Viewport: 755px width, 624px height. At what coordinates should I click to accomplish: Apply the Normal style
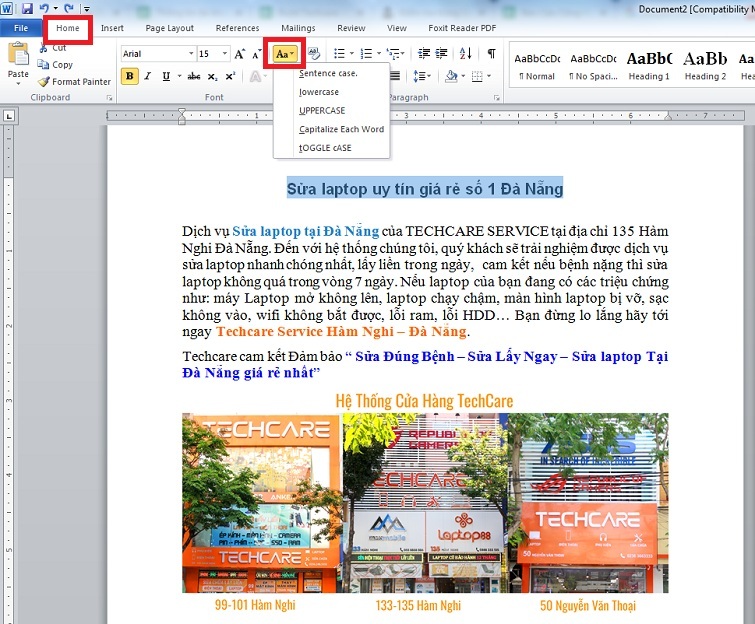537,66
